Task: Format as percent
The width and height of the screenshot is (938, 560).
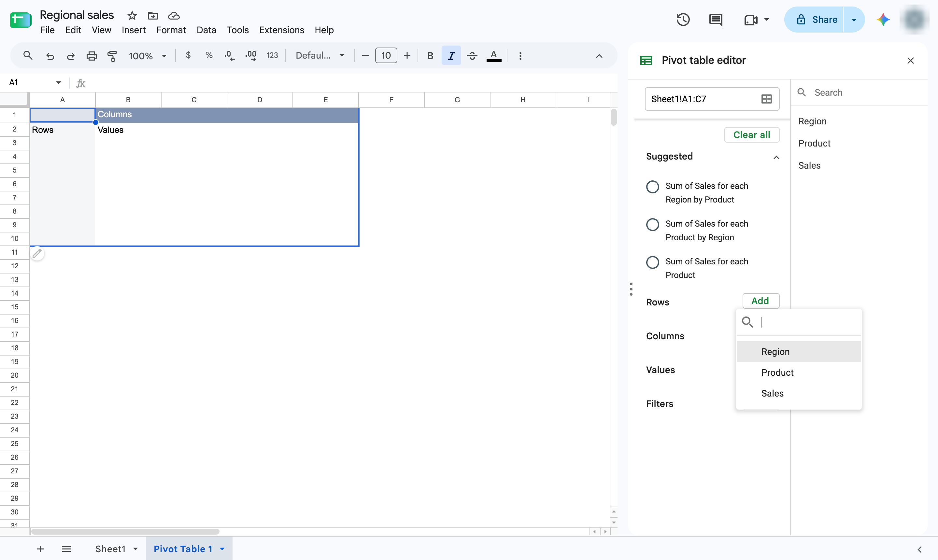Action: coord(209,55)
